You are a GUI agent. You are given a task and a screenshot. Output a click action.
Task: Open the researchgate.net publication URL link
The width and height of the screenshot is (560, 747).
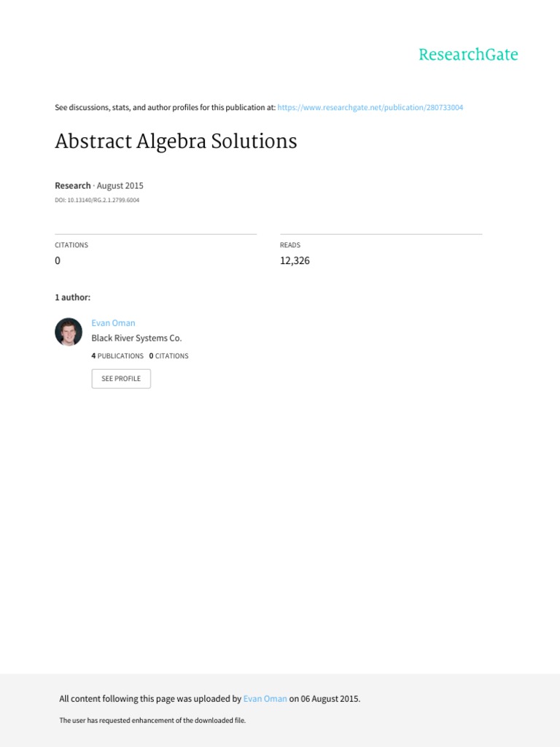click(x=370, y=107)
